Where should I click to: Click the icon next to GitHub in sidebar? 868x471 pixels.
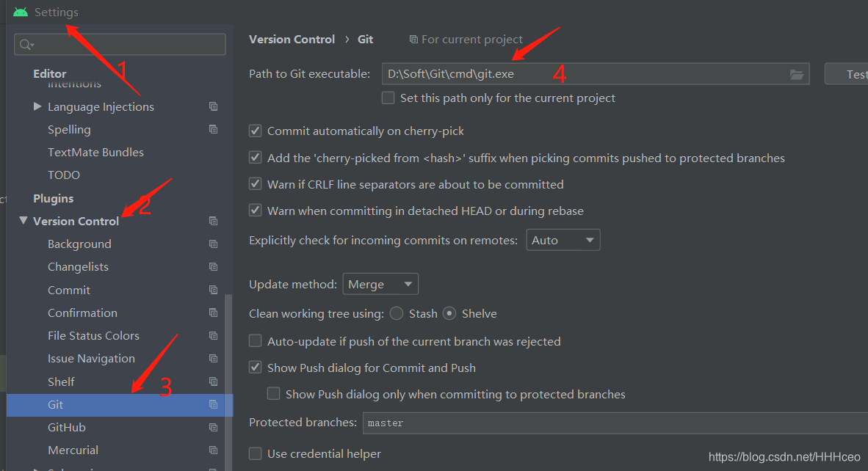tap(213, 427)
